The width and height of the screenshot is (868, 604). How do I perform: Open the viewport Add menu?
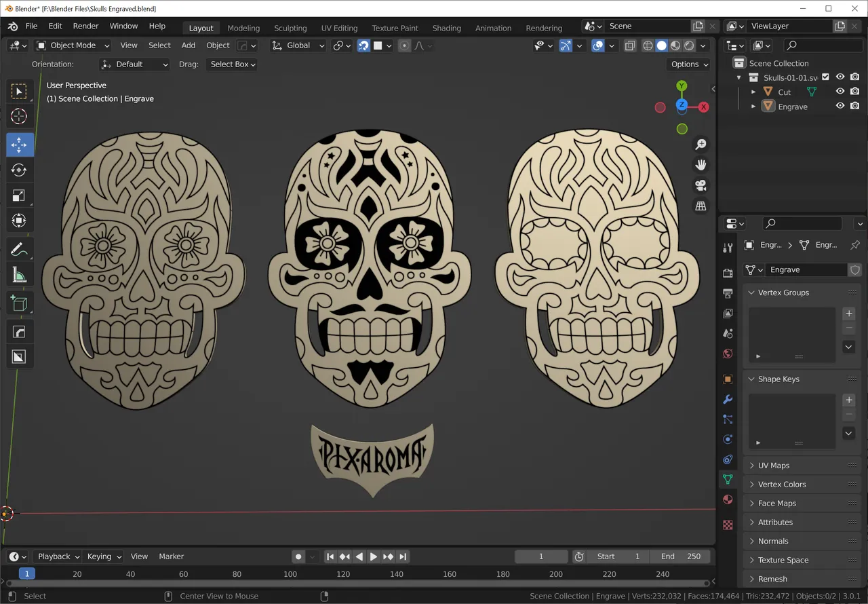(x=189, y=45)
